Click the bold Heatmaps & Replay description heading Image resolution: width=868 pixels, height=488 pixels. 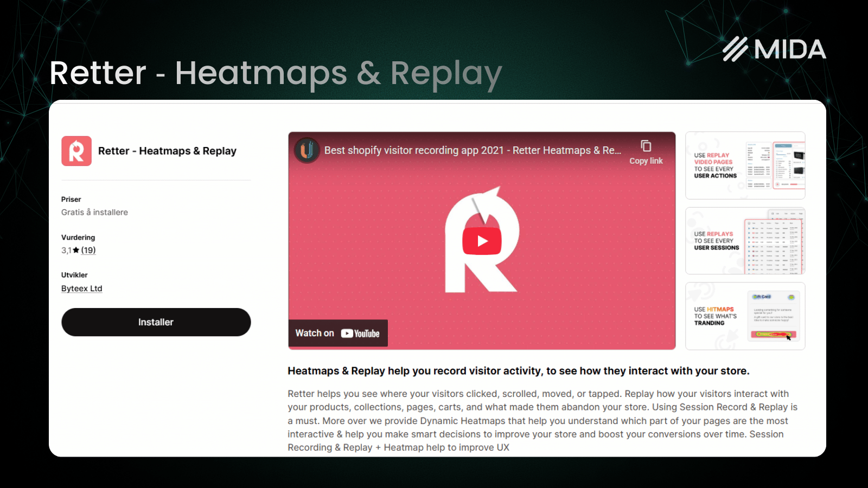click(x=518, y=371)
